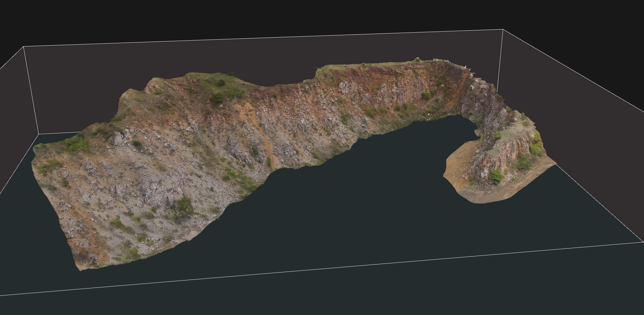
Task: Click the large grey boulder on left slope
Action: point(117,139)
